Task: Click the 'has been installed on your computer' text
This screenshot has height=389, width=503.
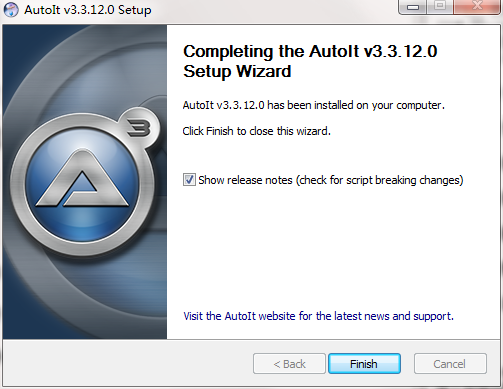Action: 356,105
